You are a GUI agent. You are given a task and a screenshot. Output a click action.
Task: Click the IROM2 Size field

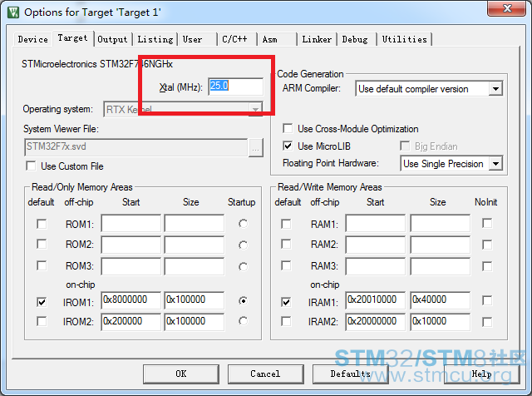coord(195,322)
